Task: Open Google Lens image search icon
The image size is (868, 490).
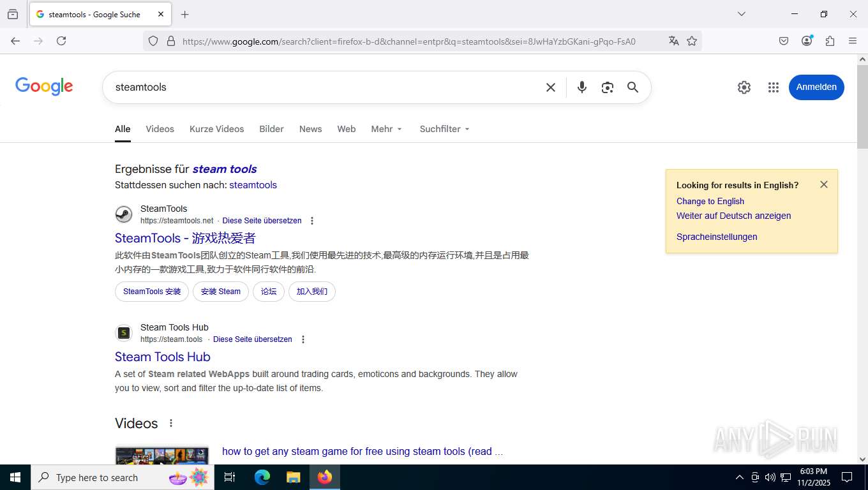Action: coord(608,87)
